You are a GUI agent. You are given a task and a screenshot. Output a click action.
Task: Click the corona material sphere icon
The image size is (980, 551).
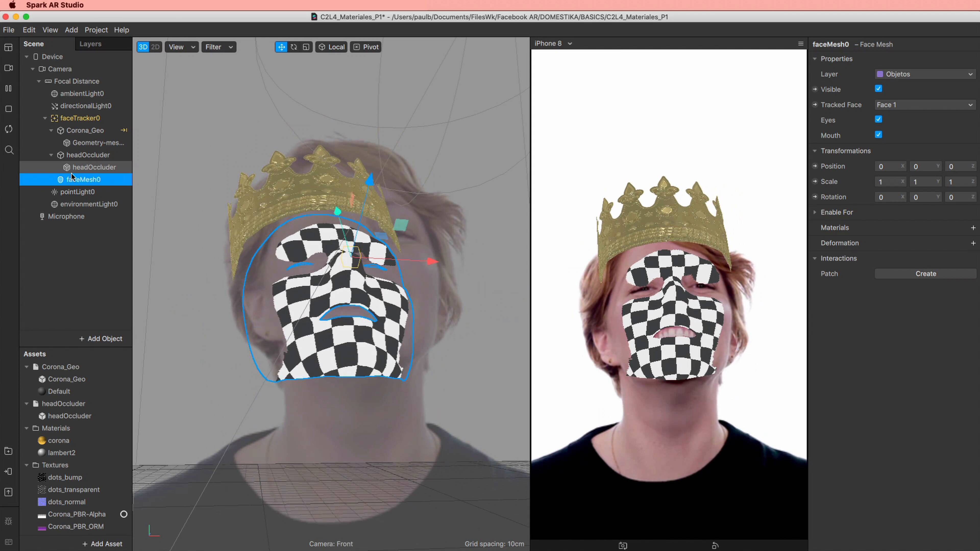pos(42,440)
